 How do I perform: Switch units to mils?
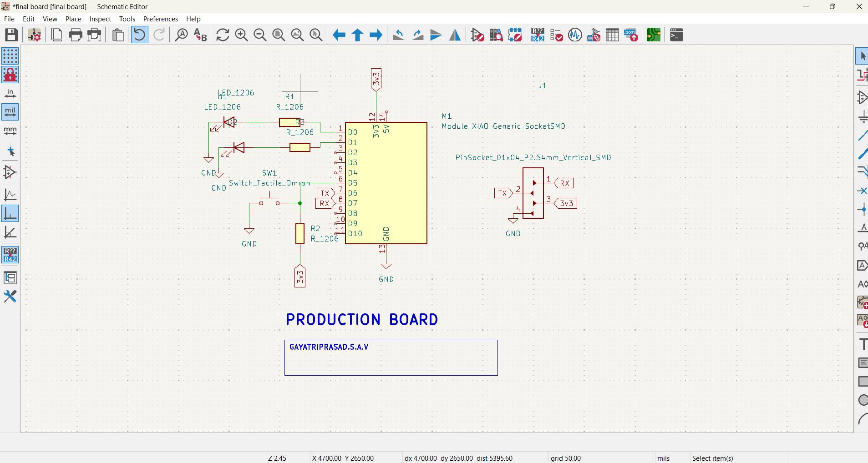[x=10, y=112]
